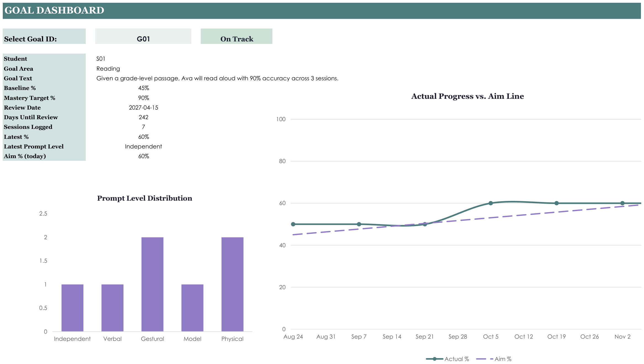Click the Independent bar in the chart
This screenshot has width=644, height=364.
tap(72, 308)
